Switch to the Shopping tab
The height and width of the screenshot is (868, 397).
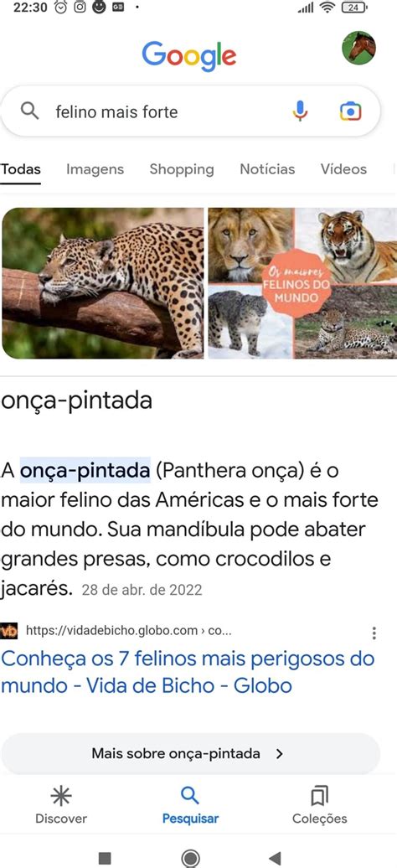tap(182, 169)
